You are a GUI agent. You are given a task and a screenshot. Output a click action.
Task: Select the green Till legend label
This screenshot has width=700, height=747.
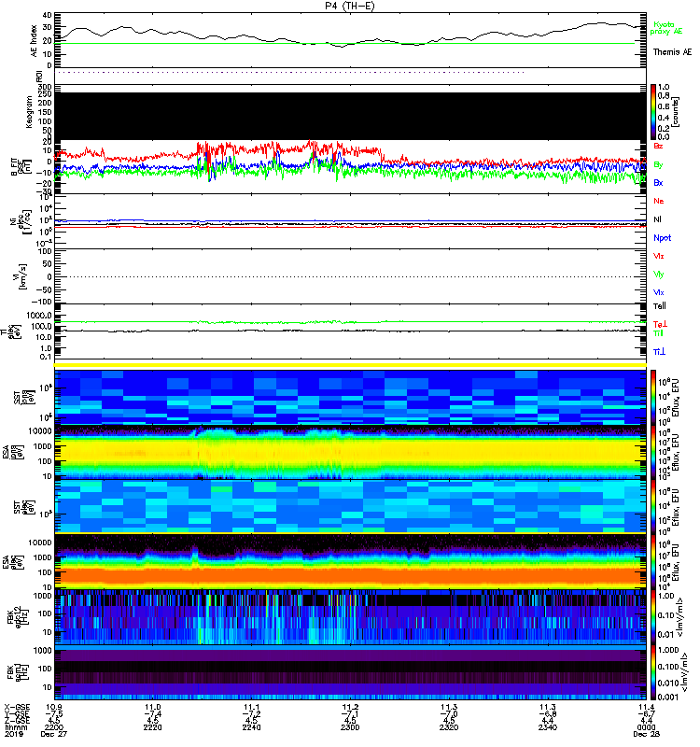[x=658, y=333]
